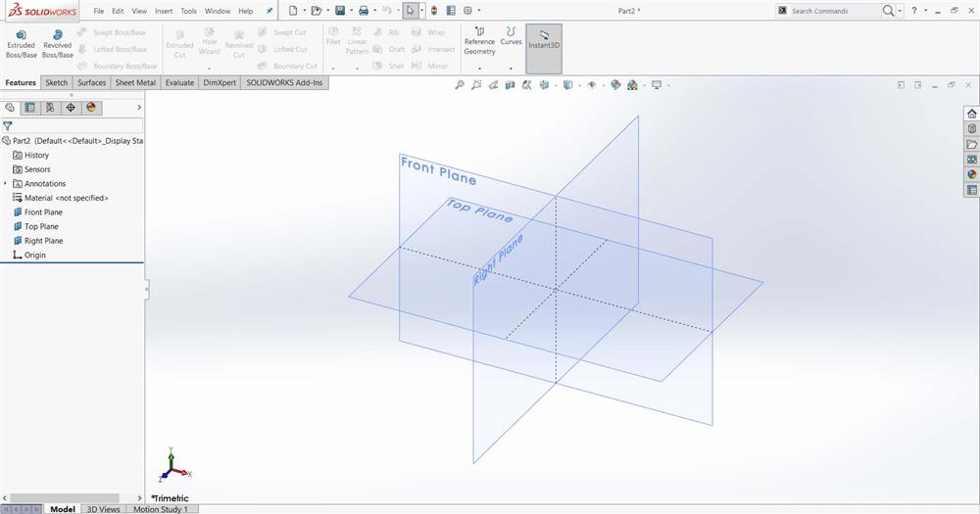This screenshot has width=980, height=514.
Task: Click the Search Commands input field
Action: coord(834,11)
